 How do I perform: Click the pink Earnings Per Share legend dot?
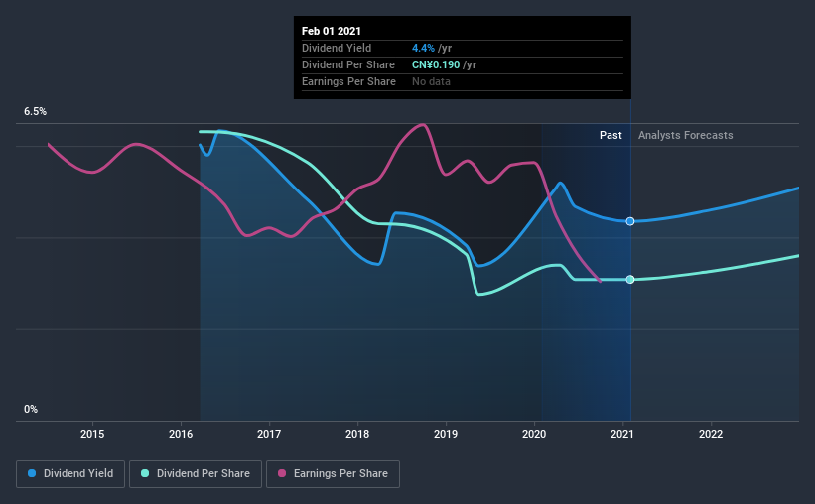[x=282, y=473]
